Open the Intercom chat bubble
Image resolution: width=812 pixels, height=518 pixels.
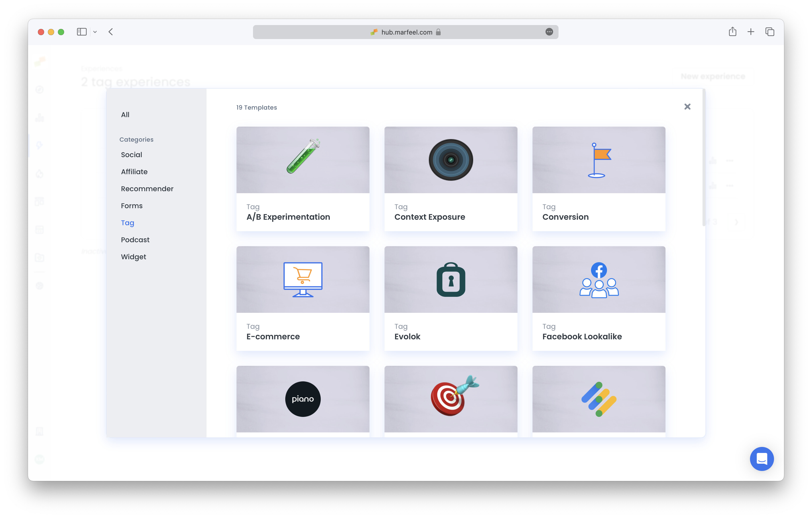coord(762,459)
